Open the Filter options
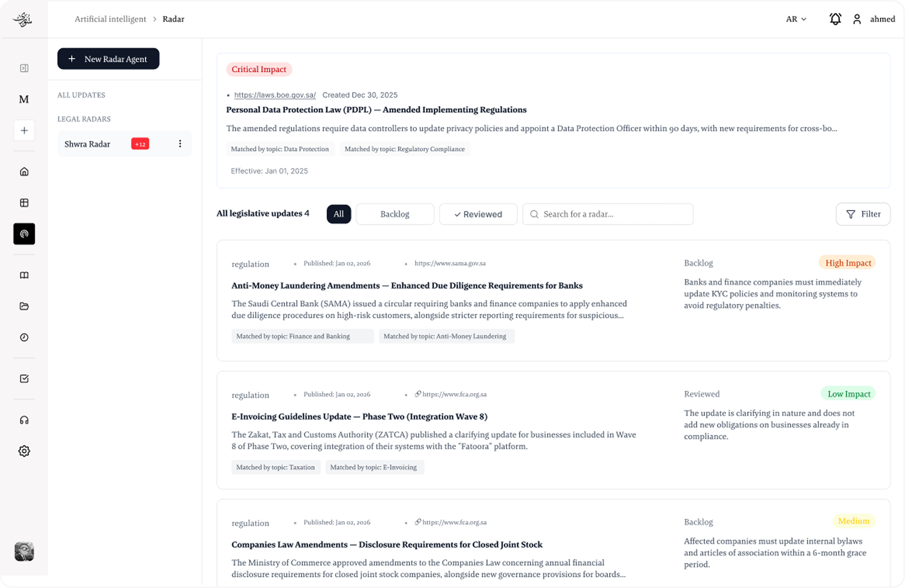Viewport: 905px width, 588px height. [863, 214]
